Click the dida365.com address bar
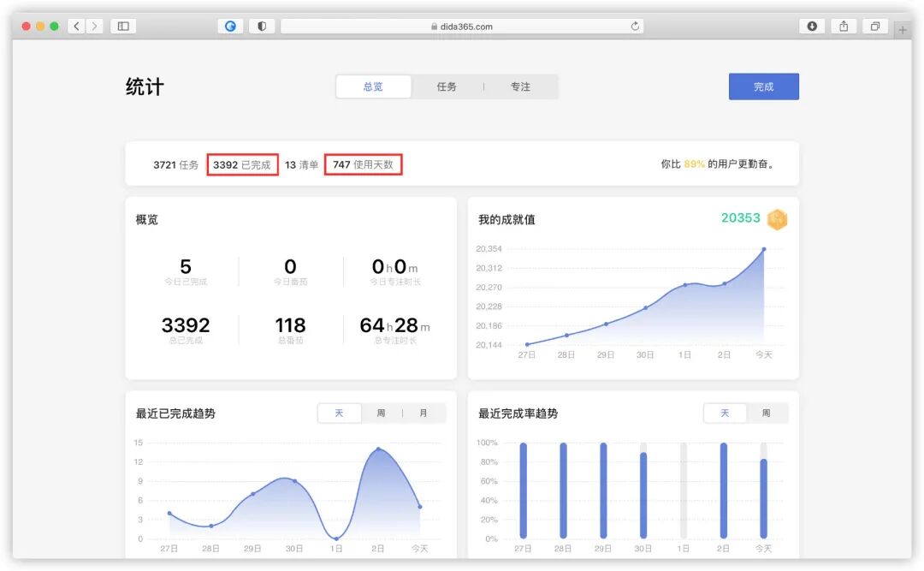924x571 pixels. tap(462, 26)
